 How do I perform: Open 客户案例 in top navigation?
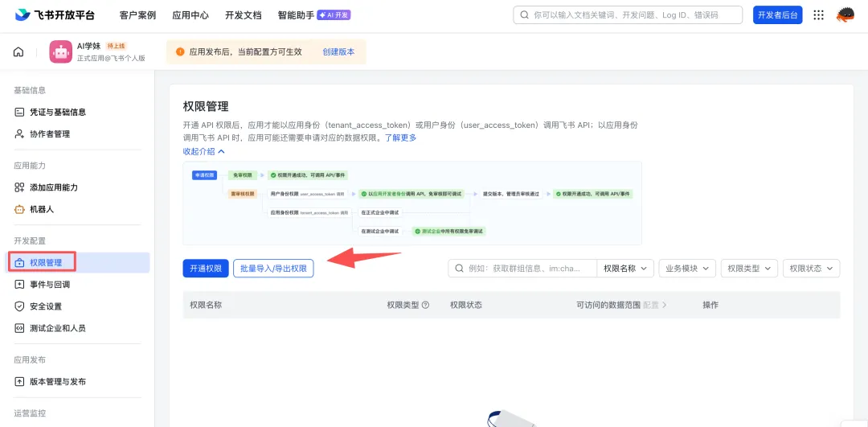[138, 15]
